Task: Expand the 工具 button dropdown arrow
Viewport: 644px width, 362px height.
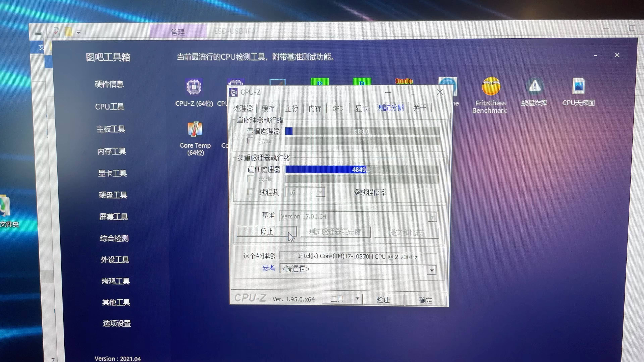Action: point(358,299)
